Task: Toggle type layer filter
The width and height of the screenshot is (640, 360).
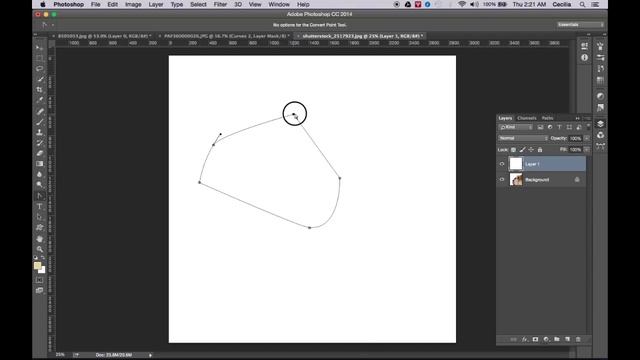Action: (559, 127)
